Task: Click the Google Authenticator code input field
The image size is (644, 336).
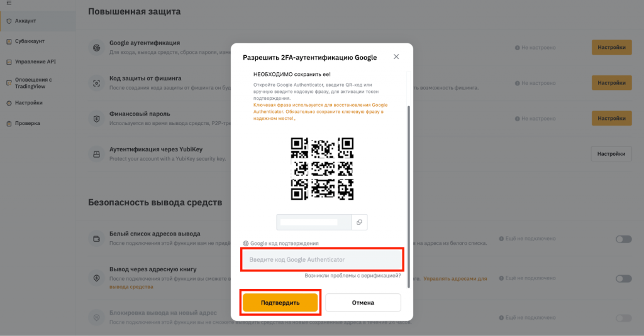Action: [323, 259]
